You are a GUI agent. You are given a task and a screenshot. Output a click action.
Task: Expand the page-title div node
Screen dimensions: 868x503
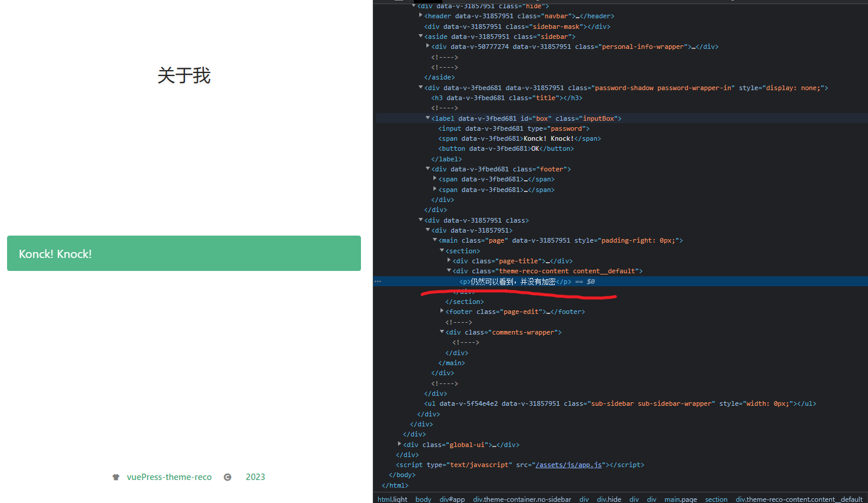pos(449,261)
